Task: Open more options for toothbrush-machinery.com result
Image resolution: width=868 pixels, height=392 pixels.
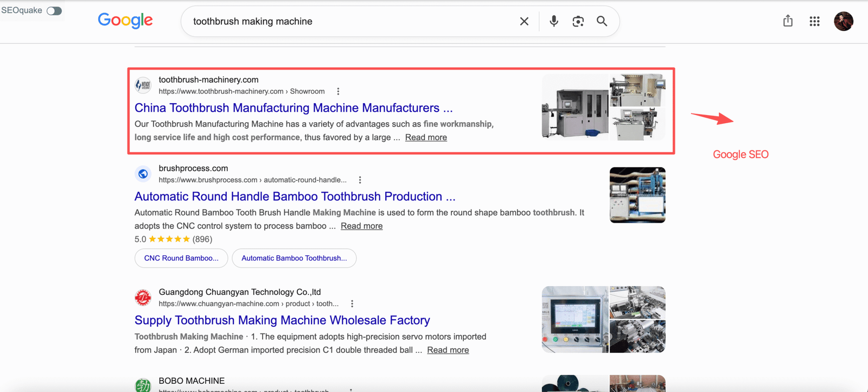Action: point(338,91)
